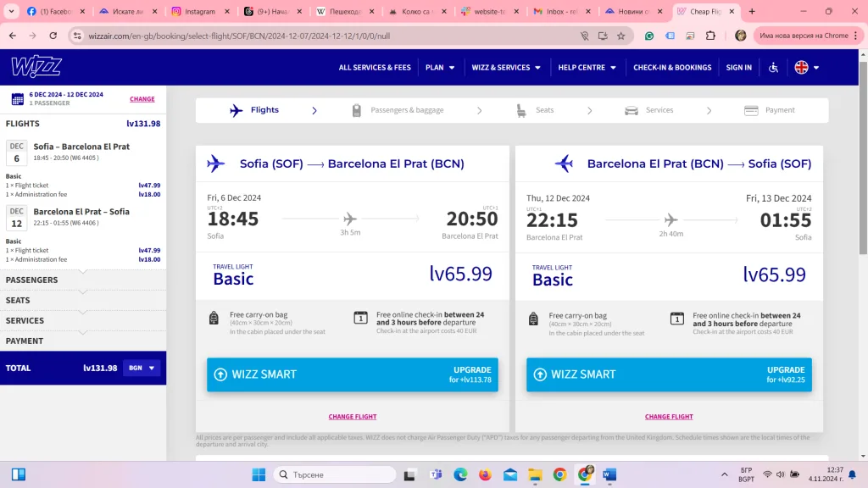Click the calendar icon in sidebar
The width and height of the screenshot is (868, 488).
17,99
